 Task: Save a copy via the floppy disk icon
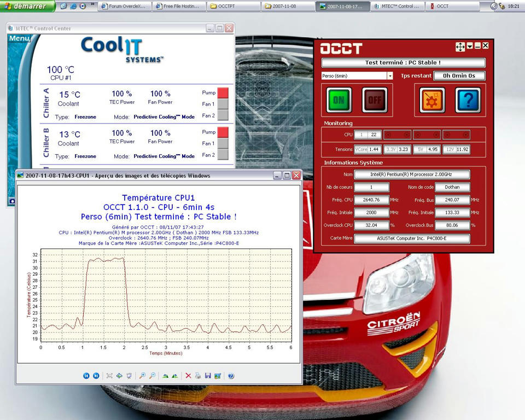[x=208, y=376]
